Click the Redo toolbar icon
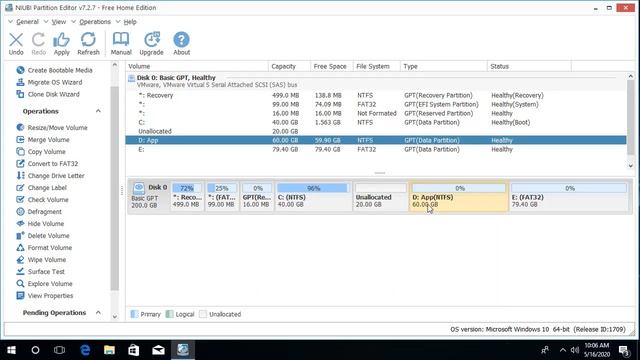Viewport: 640px width, 360px height. [x=39, y=44]
